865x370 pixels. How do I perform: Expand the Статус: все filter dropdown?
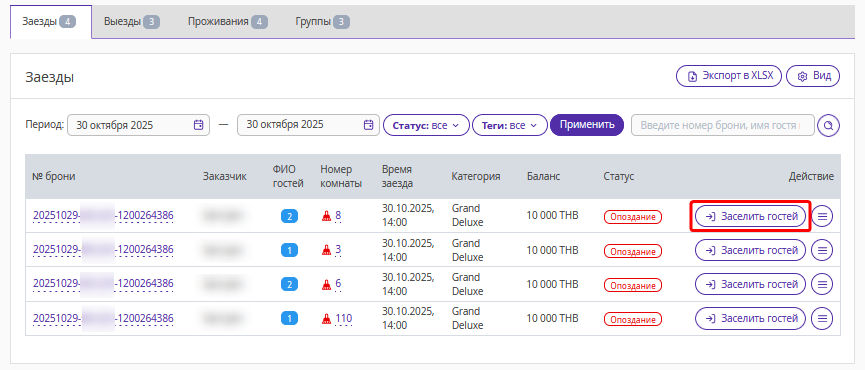426,125
